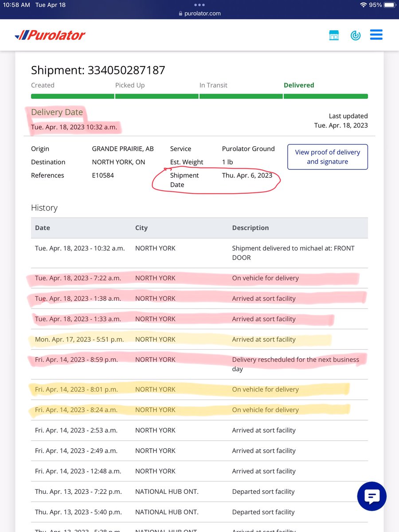Open the tracking target icon in header
This screenshot has height=532, width=399.
pos(356,35)
